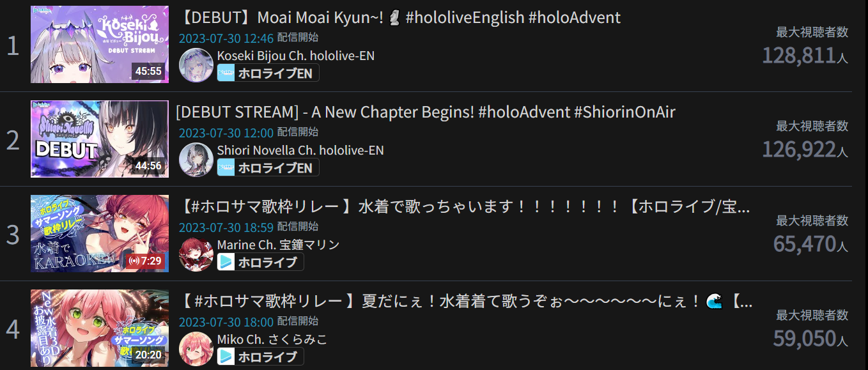Click hololive play logo icon under Miko Ch.
The height and width of the screenshot is (370, 868).
(226, 357)
